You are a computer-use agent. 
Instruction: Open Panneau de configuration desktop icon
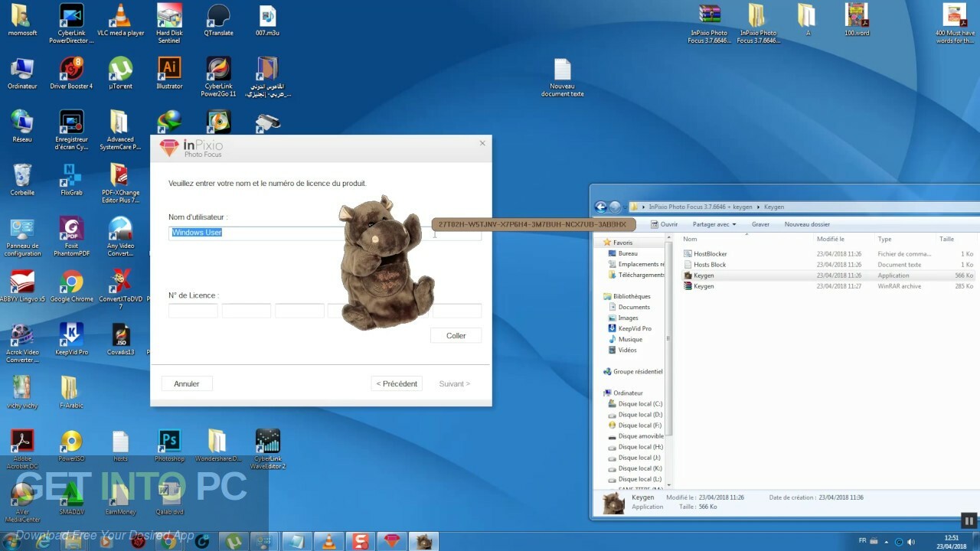[22, 236]
